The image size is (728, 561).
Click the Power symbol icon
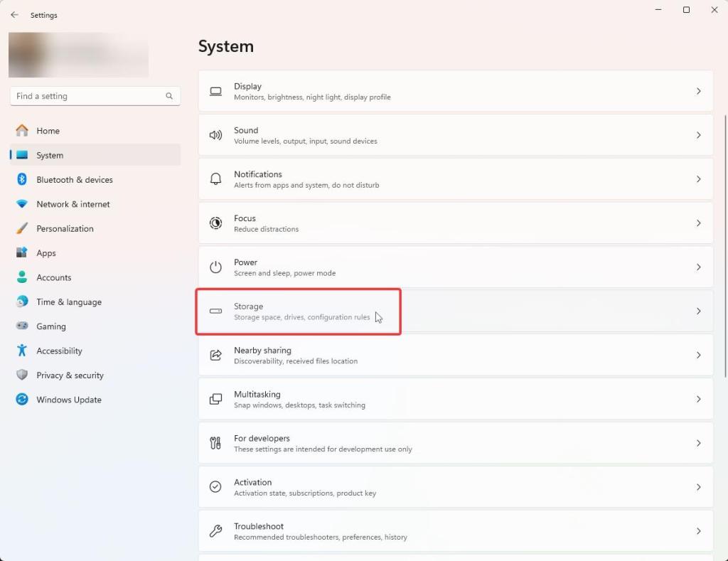pyautogui.click(x=215, y=267)
